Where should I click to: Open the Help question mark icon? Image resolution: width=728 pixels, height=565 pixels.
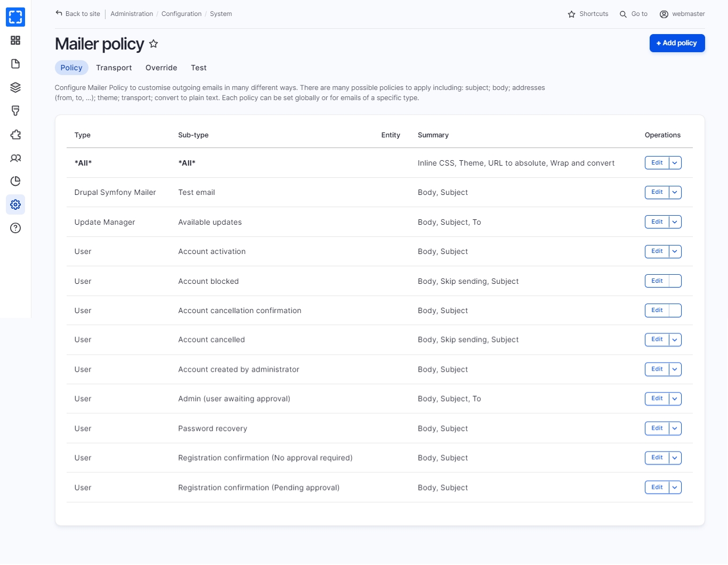15,228
